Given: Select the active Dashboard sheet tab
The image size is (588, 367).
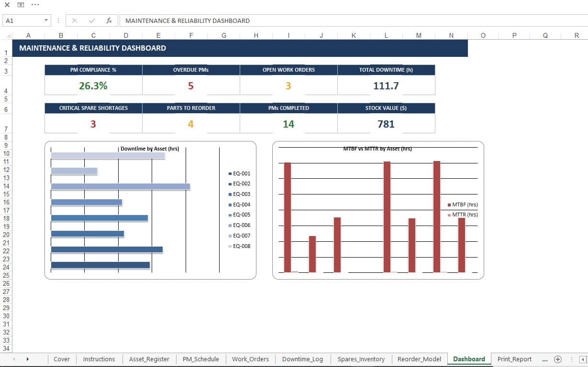Looking at the screenshot, I should point(469,359).
